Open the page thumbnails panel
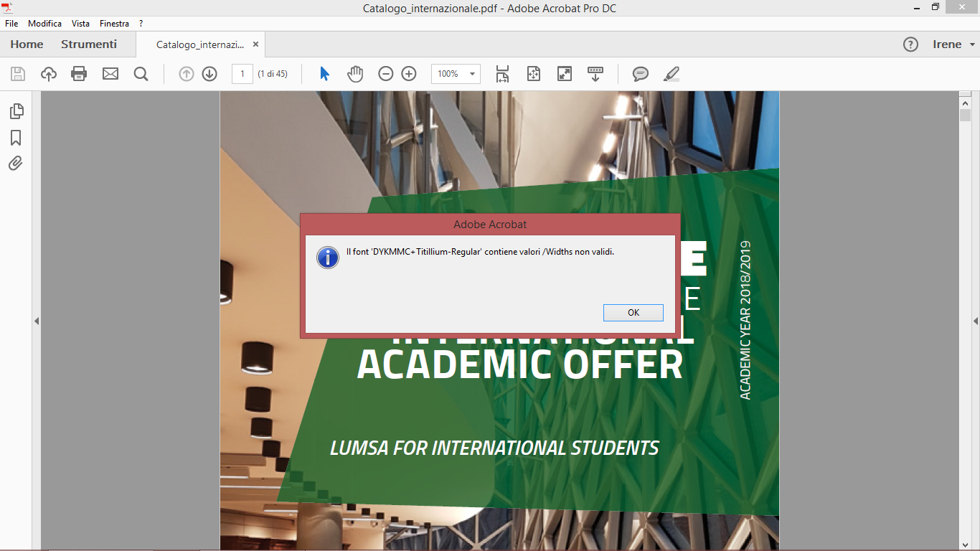Screen dimensions: 980x551 [x=16, y=111]
